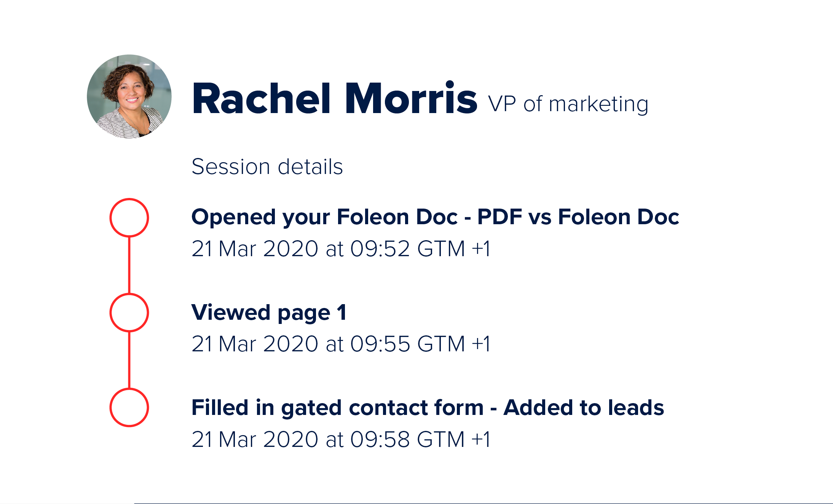This screenshot has height=504, width=833.
Task: Click the VP of marketing job title
Action: [568, 104]
